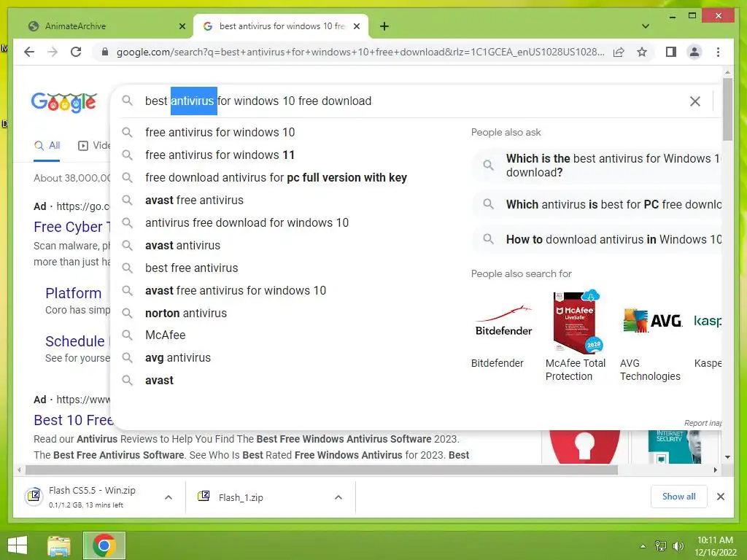The image size is (747, 560).
Task: Open Best 10 Free ad link
Action: point(74,420)
